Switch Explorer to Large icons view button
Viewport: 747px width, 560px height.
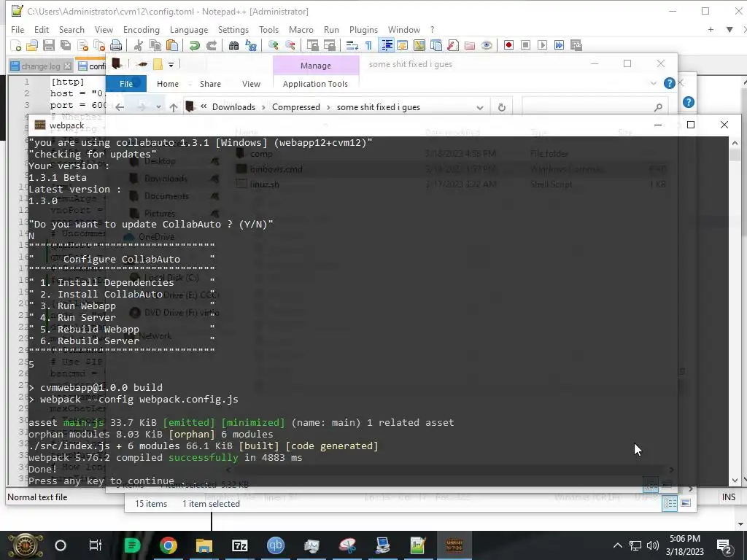coord(686,503)
